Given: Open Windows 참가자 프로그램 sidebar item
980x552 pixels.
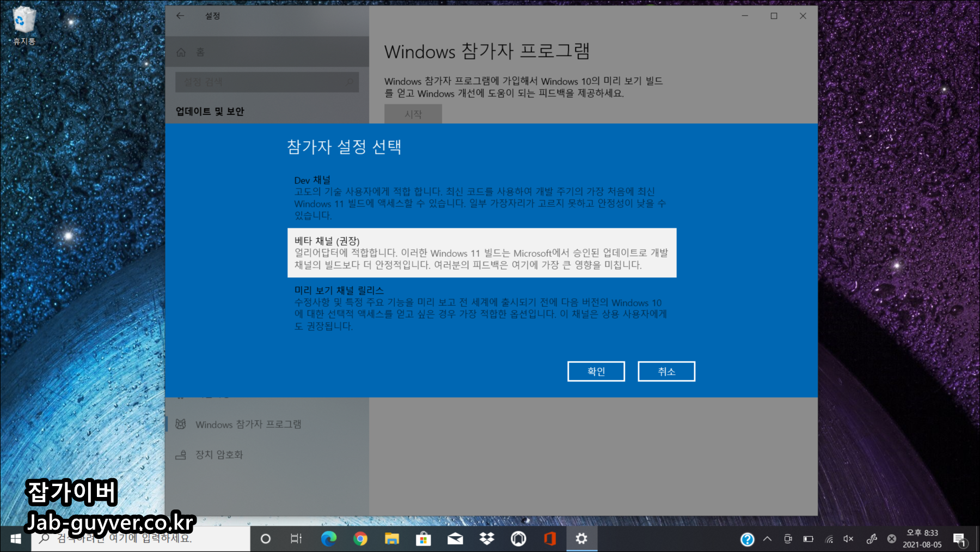Looking at the screenshot, I should (267, 424).
